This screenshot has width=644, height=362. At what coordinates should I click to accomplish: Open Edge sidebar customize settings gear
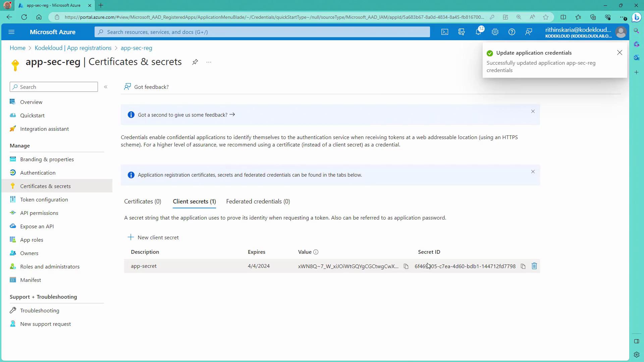click(x=636, y=354)
